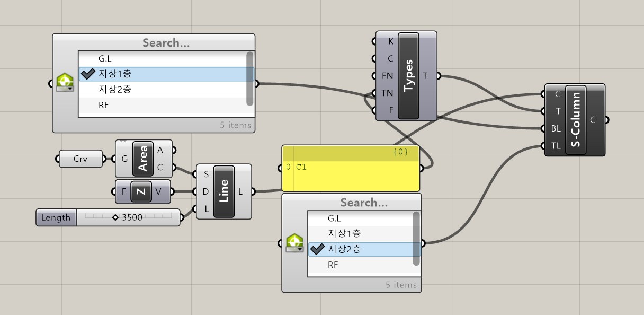Select RF in the top list
The image size is (644, 315).
coord(103,105)
